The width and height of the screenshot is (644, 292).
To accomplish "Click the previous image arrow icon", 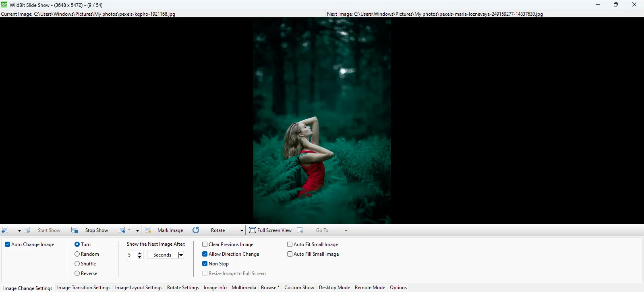I will point(5,230).
